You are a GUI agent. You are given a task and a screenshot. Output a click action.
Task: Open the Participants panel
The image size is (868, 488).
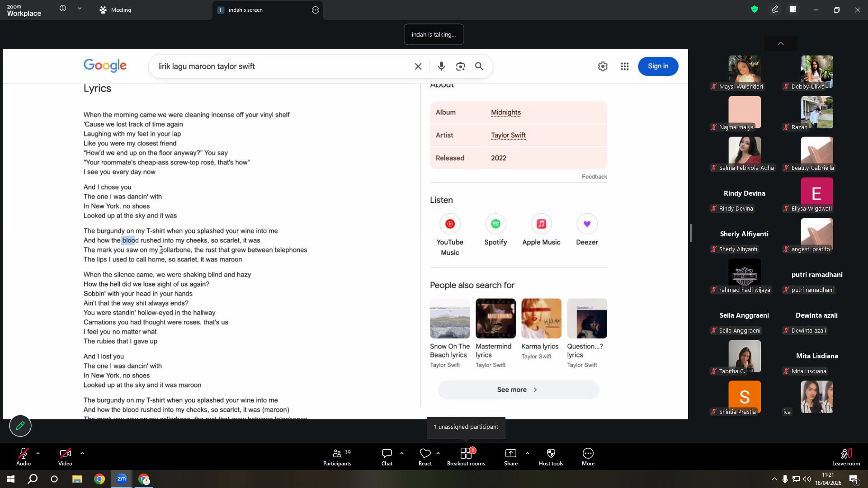tap(337, 457)
